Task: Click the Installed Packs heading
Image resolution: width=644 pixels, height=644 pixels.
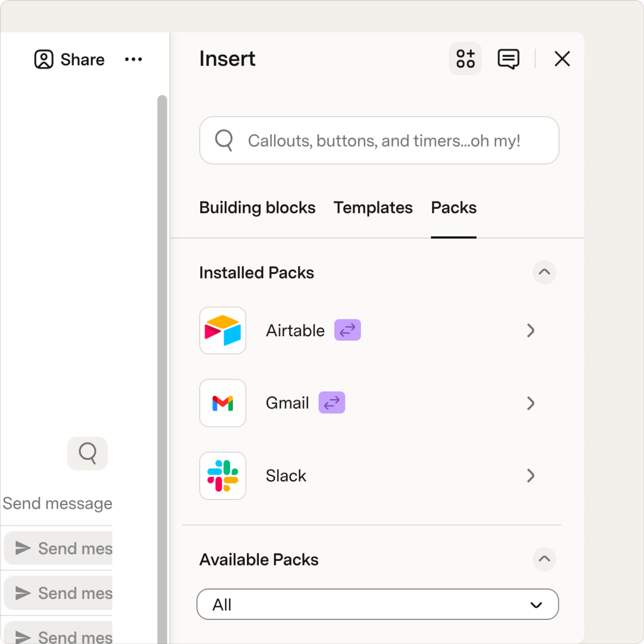Action: [256, 273]
